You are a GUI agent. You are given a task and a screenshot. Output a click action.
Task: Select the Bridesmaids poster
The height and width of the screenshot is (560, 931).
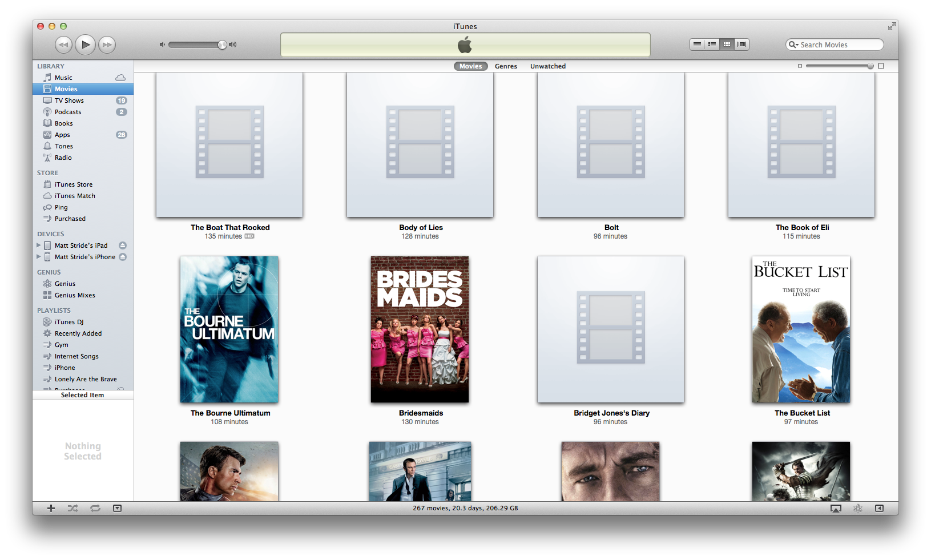(420, 329)
